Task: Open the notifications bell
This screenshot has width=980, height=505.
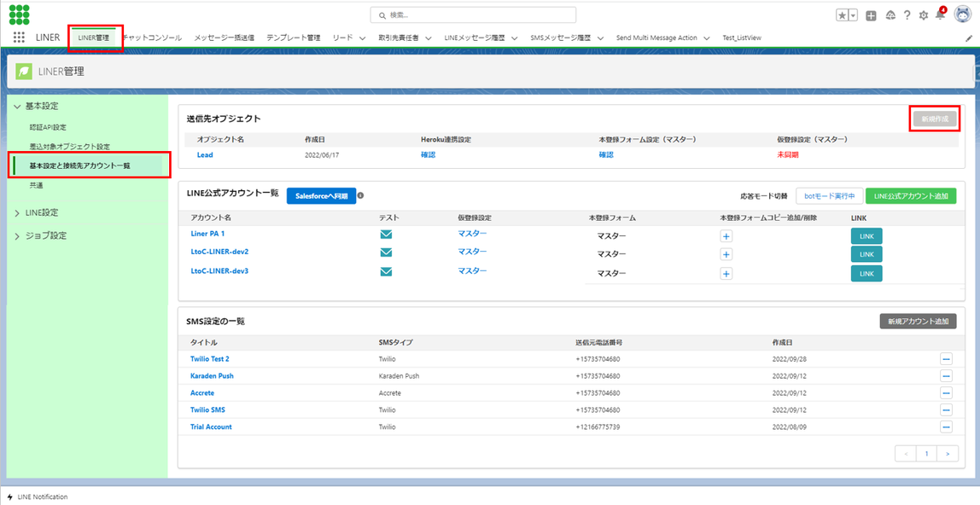Action: [940, 15]
